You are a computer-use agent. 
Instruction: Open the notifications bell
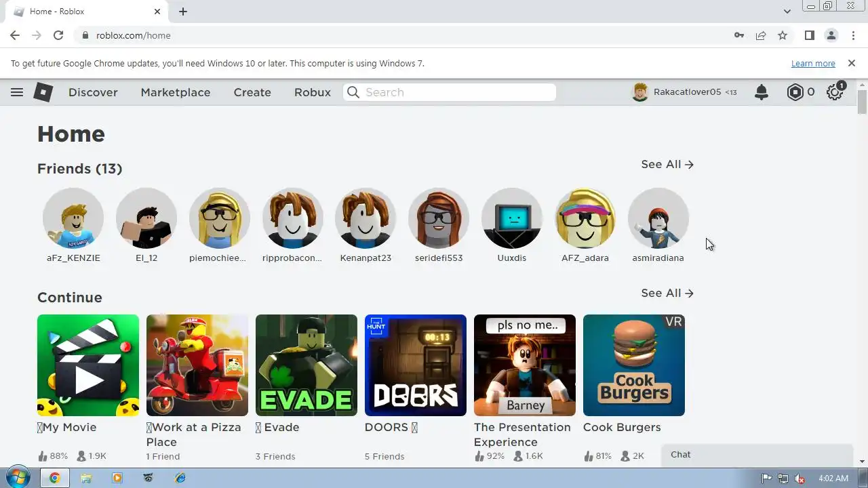coord(762,92)
